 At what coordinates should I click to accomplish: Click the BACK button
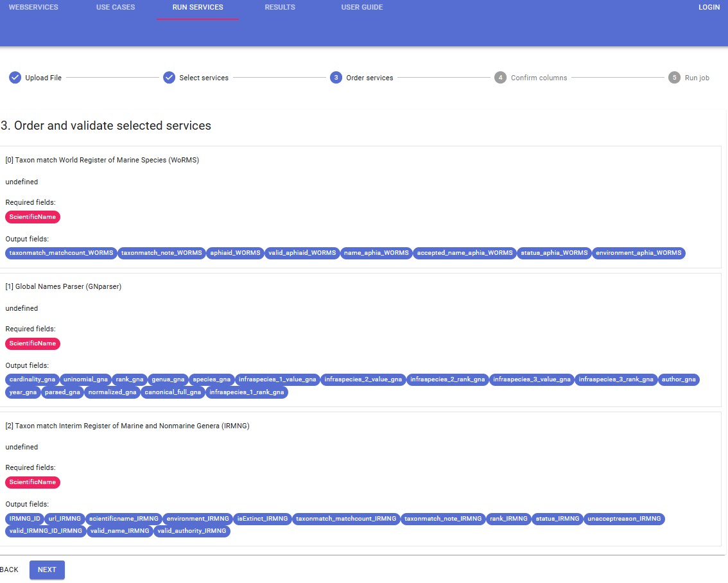(9, 569)
